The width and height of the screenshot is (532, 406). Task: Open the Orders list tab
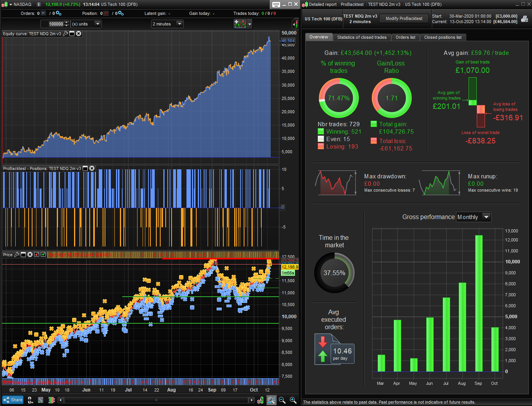pyautogui.click(x=405, y=37)
